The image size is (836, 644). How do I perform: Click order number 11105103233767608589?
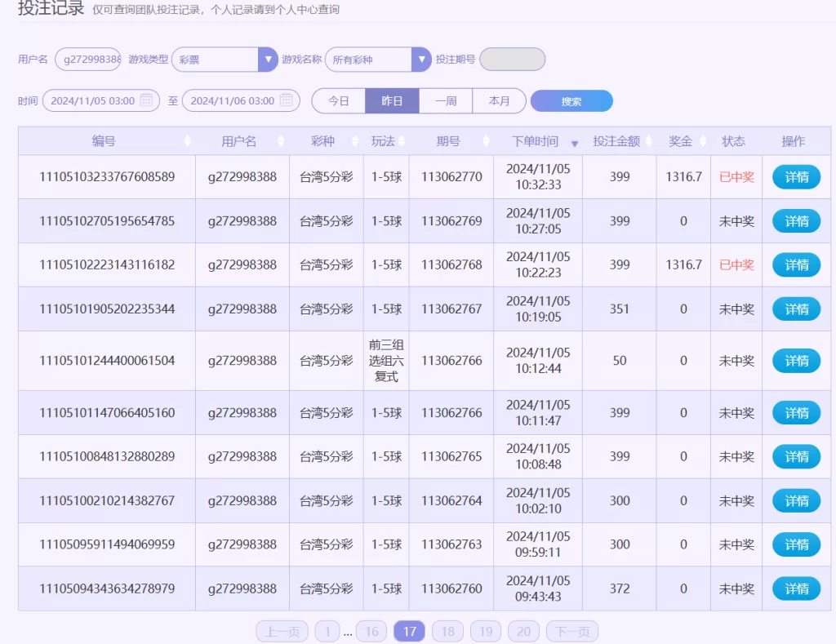[107, 177]
